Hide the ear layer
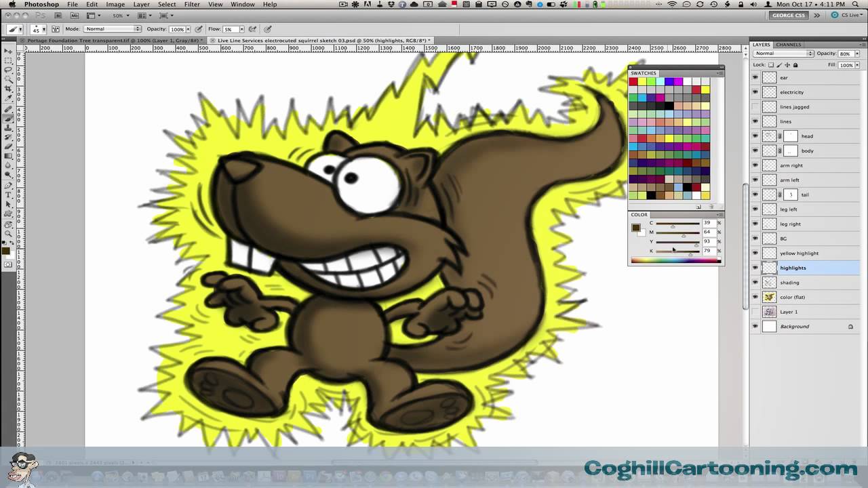868x488 pixels. pyautogui.click(x=755, y=77)
